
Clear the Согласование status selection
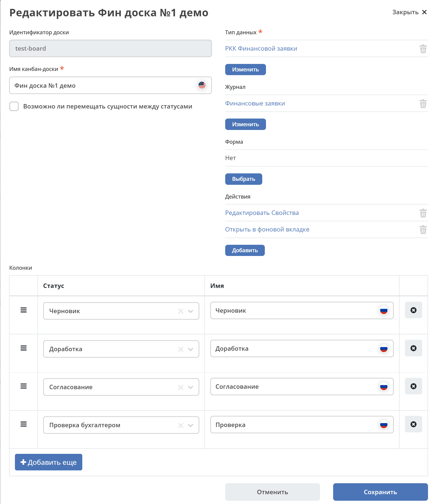click(181, 387)
